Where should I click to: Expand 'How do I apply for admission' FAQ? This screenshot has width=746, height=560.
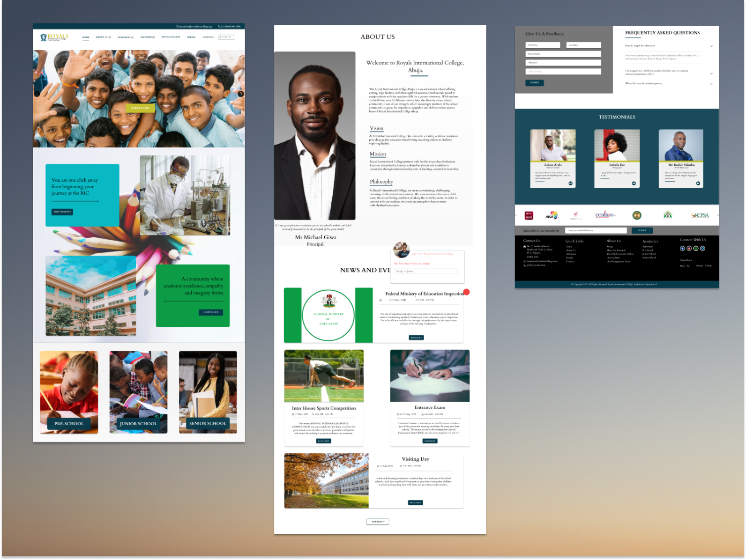pos(711,46)
